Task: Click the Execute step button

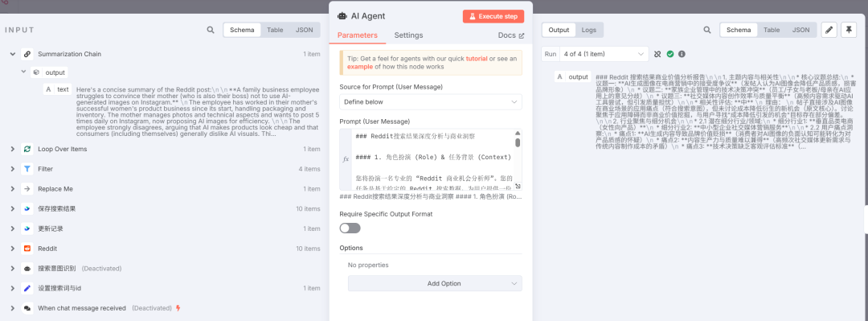Action: coord(493,17)
